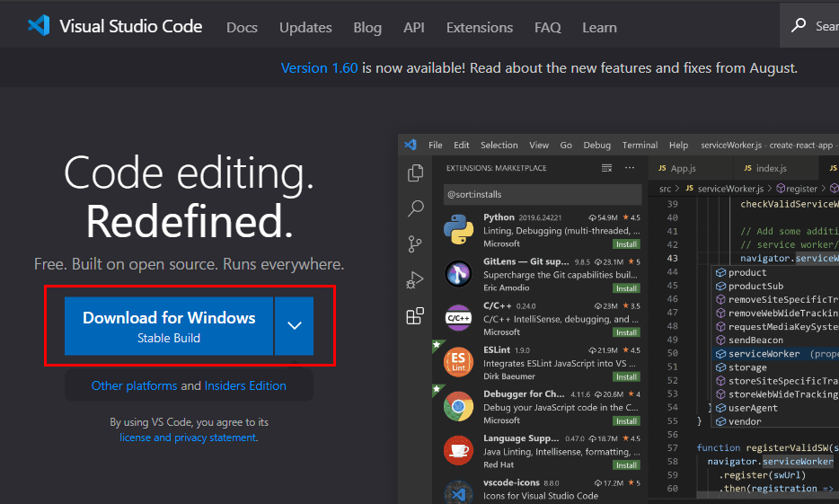
Task: Click the website search field
Action: click(x=809, y=25)
